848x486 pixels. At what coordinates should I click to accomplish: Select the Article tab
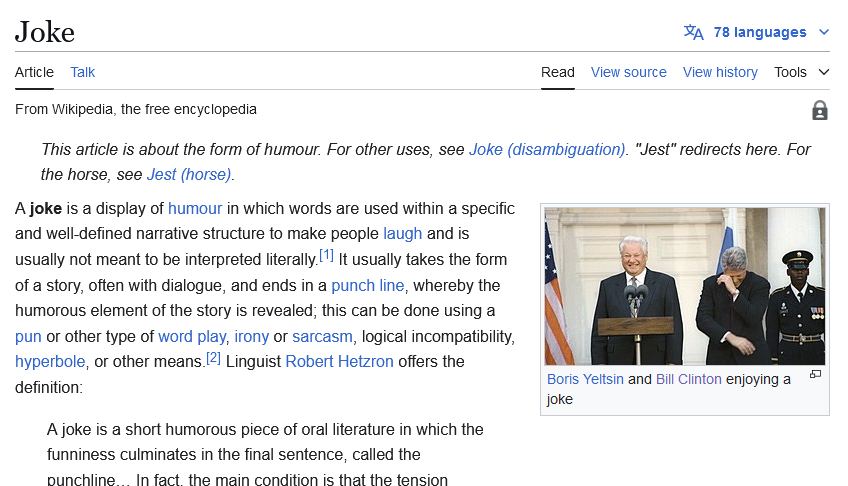click(34, 72)
